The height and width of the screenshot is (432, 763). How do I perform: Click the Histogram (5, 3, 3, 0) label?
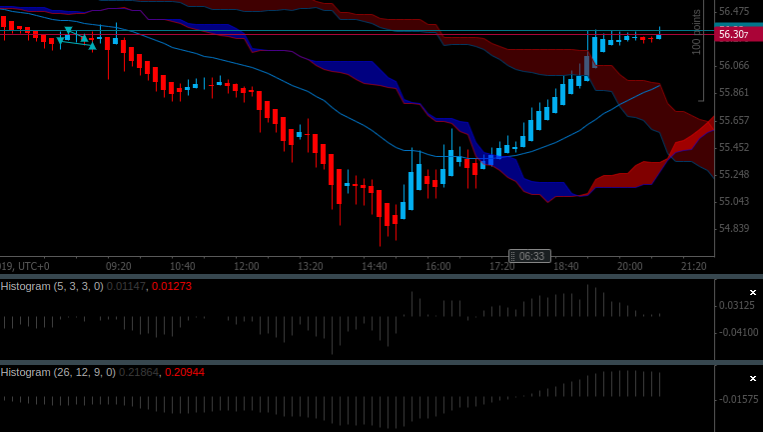[x=52, y=286]
